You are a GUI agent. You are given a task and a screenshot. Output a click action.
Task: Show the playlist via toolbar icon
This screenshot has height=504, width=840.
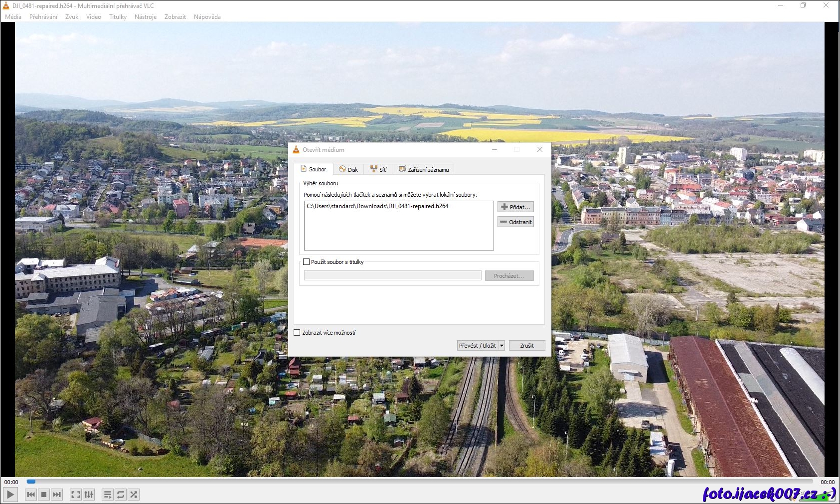tap(107, 495)
